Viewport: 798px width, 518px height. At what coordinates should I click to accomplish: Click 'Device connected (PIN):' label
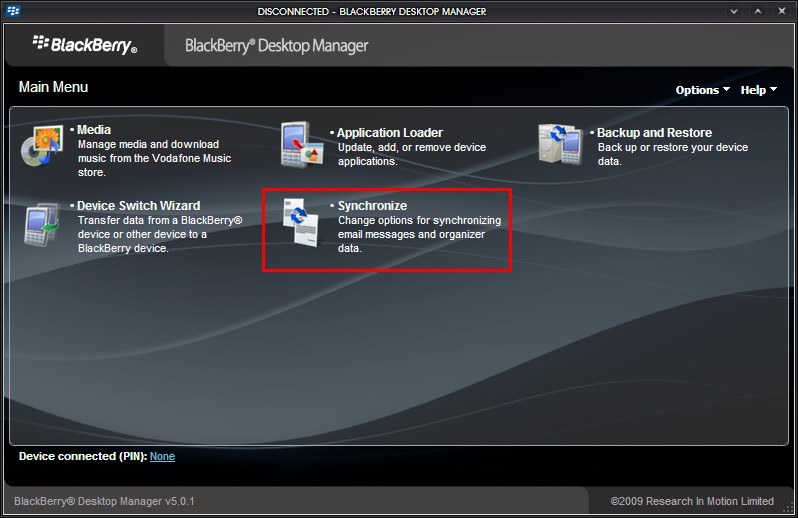point(83,456)
